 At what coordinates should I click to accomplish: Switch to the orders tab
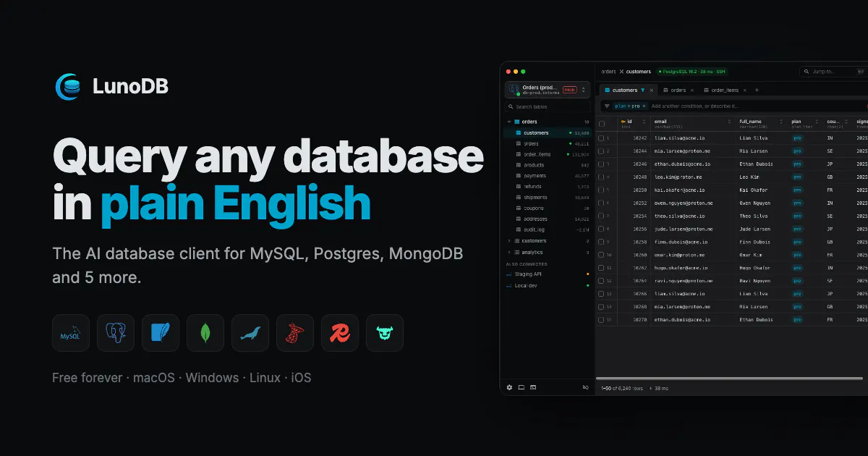tap(678, 90)
